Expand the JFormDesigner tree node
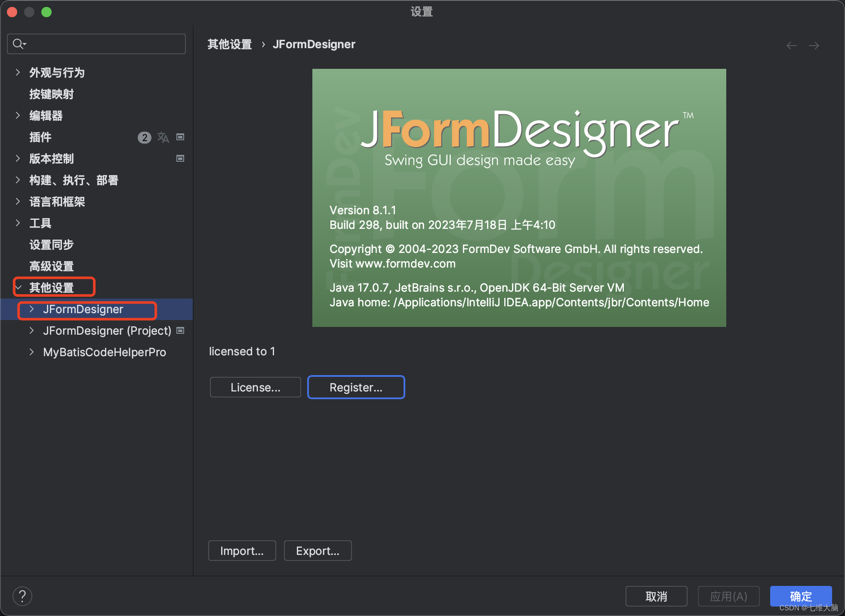This screenshot has width=845, height=616. [x=31, y=309]
